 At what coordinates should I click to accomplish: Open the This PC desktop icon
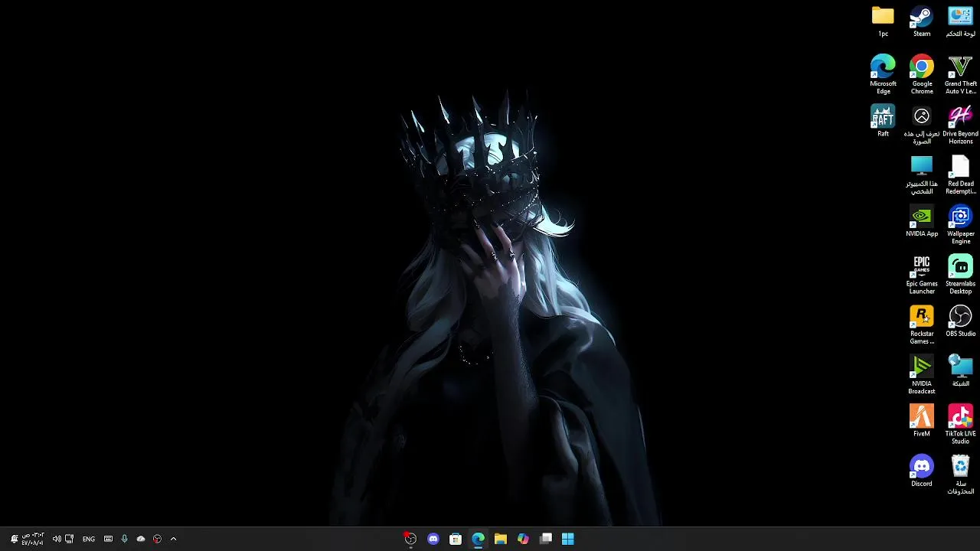tap(922, 174)
